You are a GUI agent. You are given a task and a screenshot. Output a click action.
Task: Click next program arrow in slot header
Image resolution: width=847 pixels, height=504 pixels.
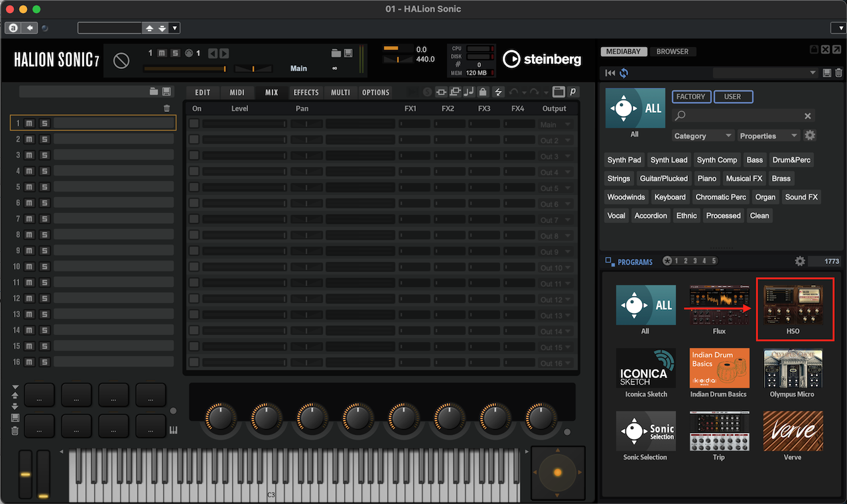coord(224,53)
